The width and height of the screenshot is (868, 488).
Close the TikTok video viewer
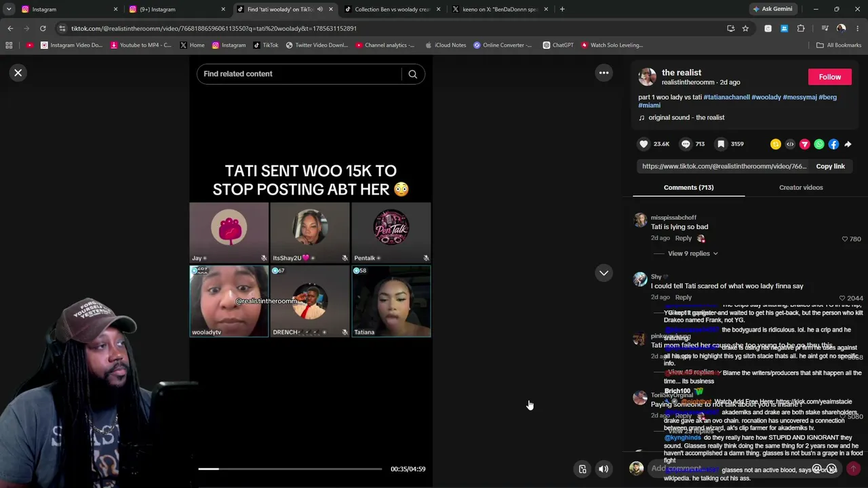pyautogui.click(x=18, y=73)
